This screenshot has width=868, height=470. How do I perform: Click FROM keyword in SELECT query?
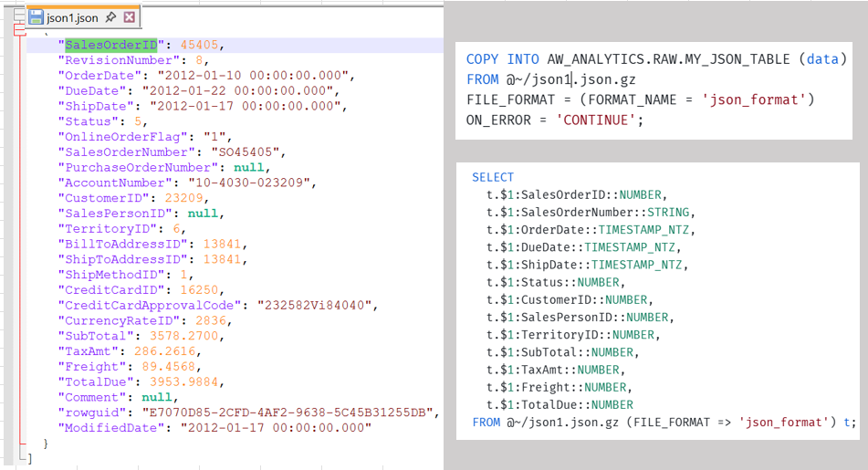[486, 423]
